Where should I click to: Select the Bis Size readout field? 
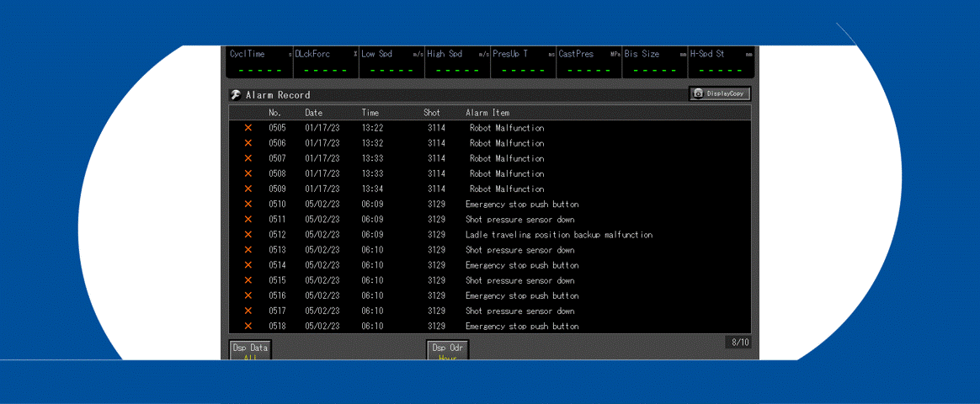click(655, 62)
